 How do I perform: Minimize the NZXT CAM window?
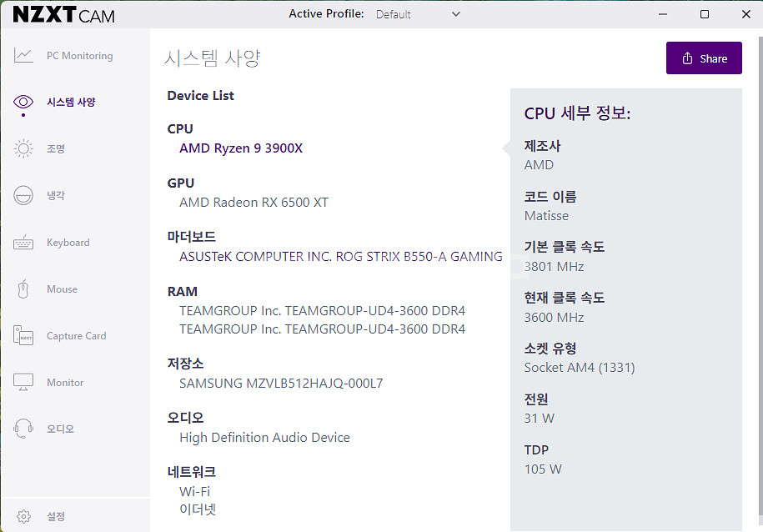coord(663,14)
